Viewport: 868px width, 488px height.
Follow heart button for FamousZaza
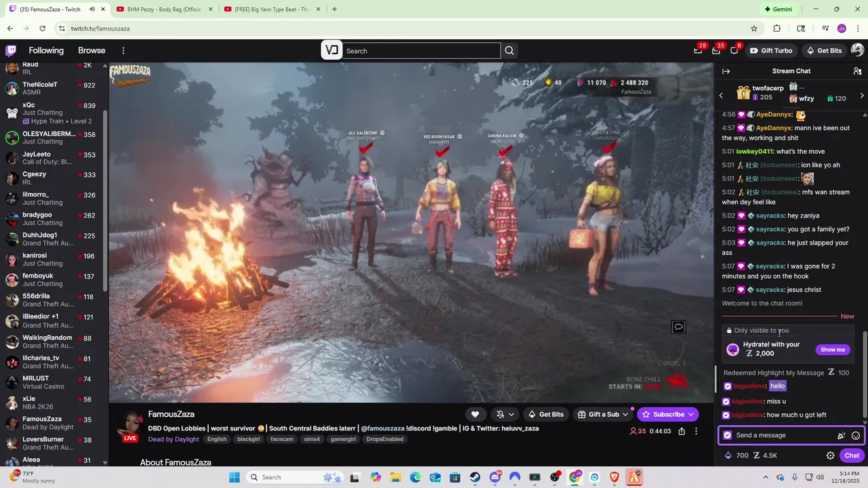click(x=475, y=414)
